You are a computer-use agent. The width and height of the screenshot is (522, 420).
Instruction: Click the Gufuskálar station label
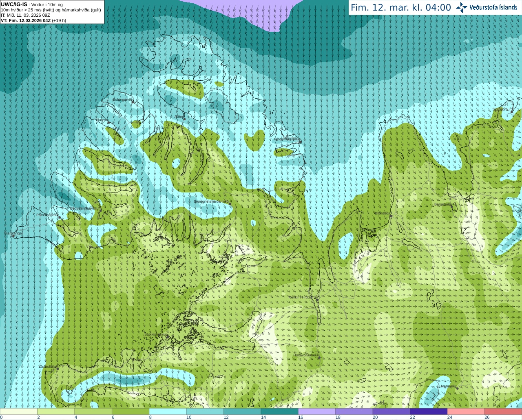click(48, 367)
